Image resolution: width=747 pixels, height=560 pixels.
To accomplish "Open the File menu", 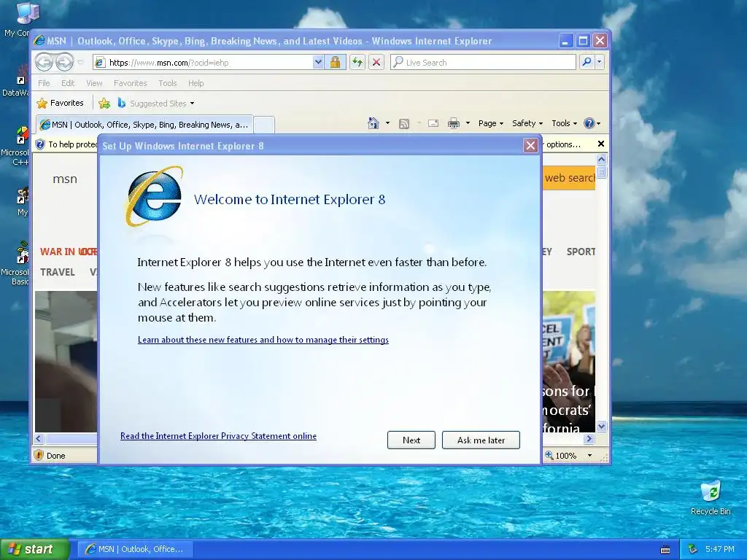I will [44, 83].
